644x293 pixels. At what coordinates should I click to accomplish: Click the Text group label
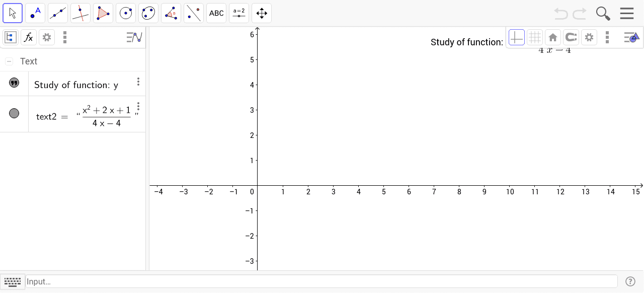pos(29,61)
